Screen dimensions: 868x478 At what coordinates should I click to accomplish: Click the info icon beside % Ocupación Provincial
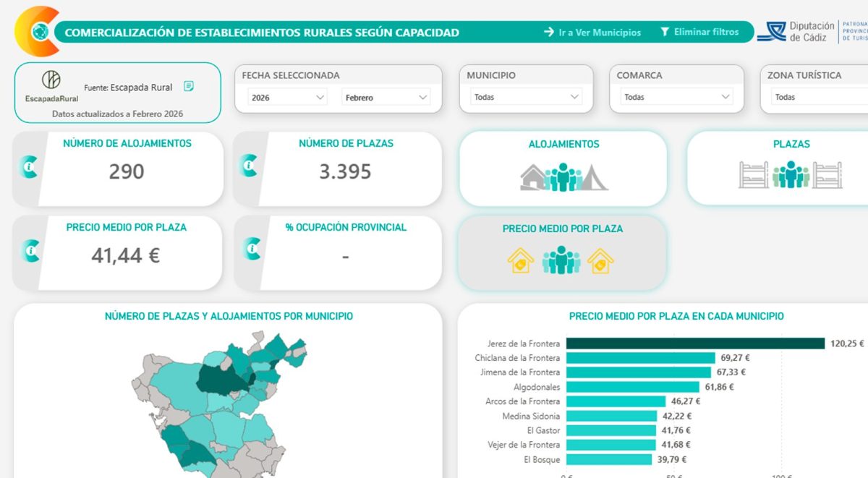250,249
